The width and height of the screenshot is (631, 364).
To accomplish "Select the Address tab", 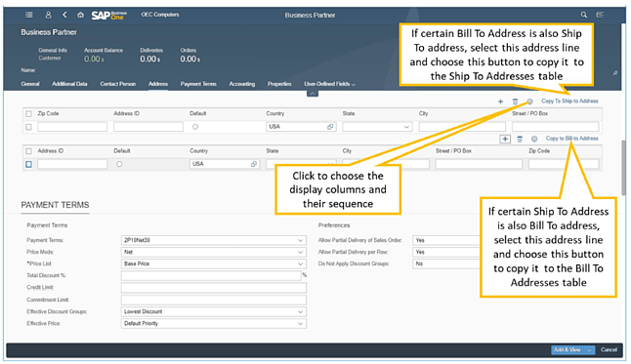I will point(158,84).
